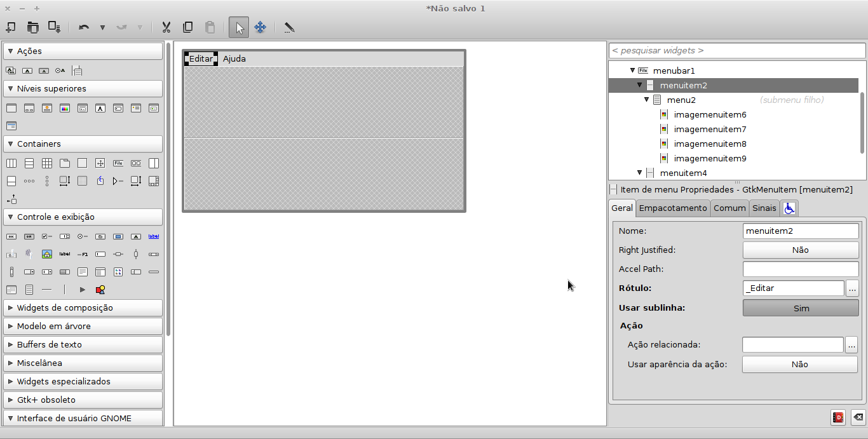The image size is (868, 439).
Task: Open the Rótulo edit button beside _Editar
Action: click(x=852, y=288)
